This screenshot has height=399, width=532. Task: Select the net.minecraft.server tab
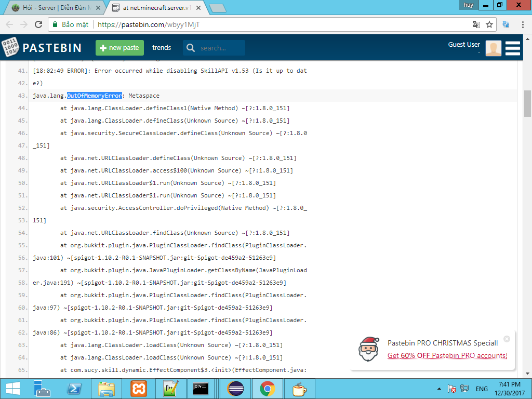point(156,7)
